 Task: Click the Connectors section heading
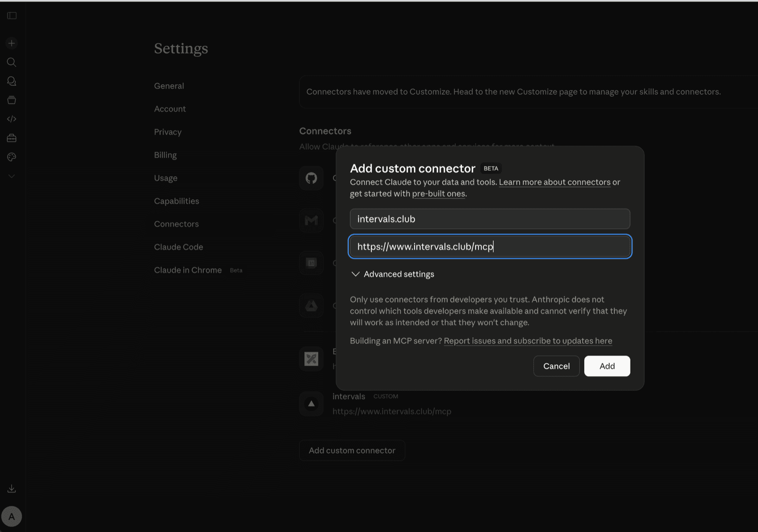[x=325, y=131]
